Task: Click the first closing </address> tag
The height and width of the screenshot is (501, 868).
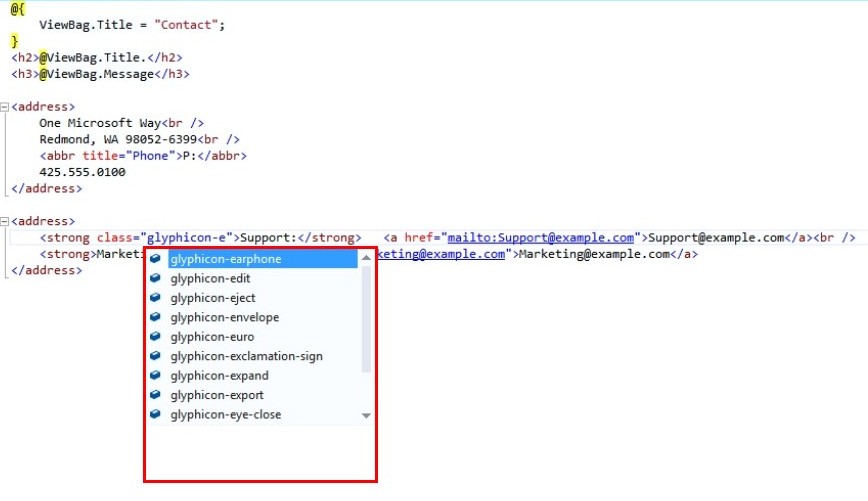Action: pyautogui.click(x=46, y=188)
